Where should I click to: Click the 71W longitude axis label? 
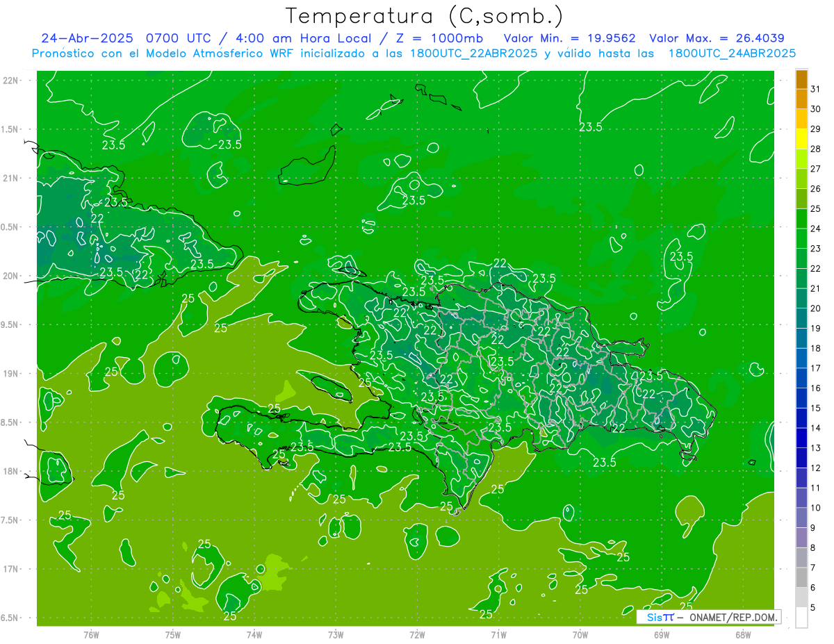[x=498, y=634]
